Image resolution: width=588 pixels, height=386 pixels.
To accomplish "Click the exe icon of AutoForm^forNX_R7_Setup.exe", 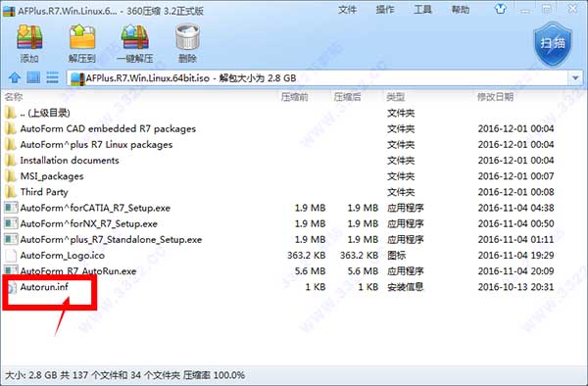I will [x=11, y=223].
